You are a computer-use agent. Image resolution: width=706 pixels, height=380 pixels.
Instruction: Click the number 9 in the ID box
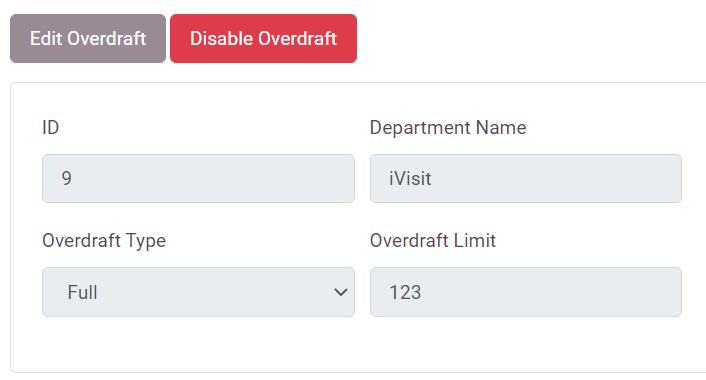click(67, 178)
